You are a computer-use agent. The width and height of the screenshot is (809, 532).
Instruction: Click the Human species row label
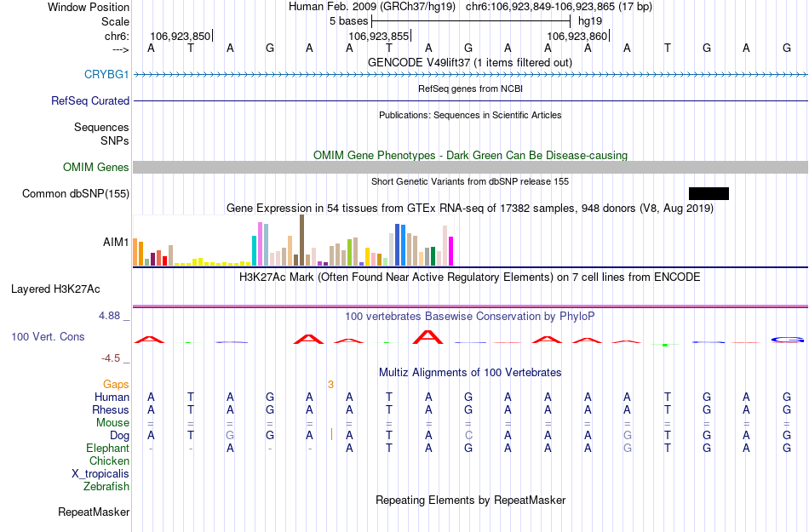point(112,398)
